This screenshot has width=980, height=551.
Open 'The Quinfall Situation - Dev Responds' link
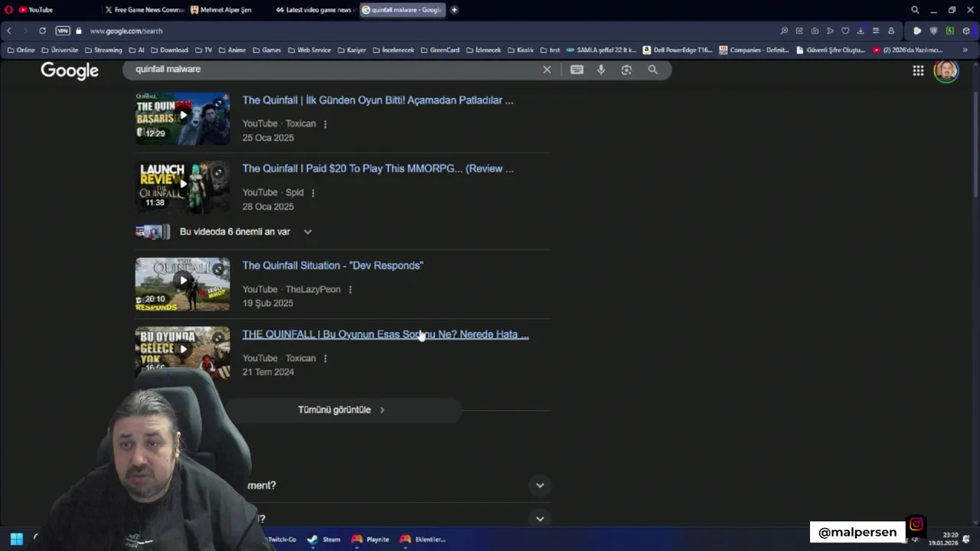[333, 266]
